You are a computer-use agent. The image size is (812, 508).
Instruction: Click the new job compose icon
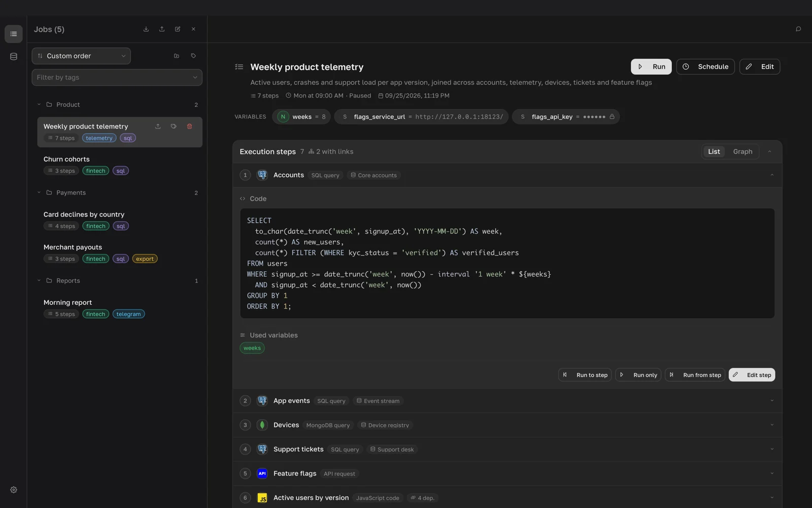click(178, 29)
